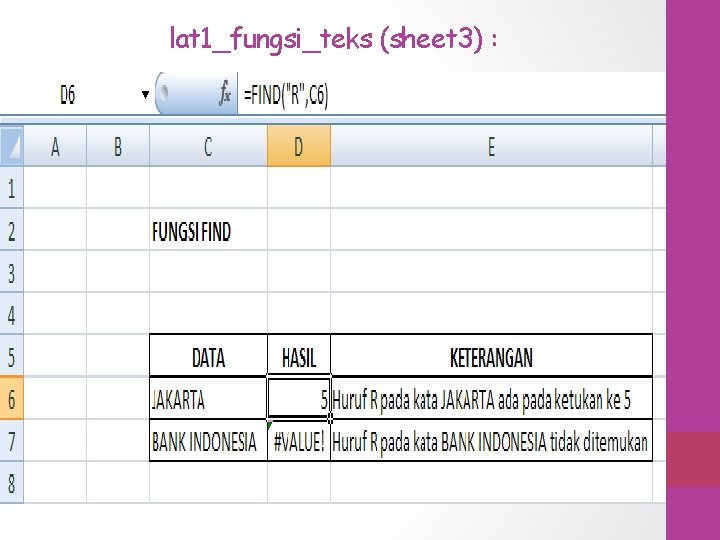Open the Name Box dropdown arrow

[x=145, y=95]
